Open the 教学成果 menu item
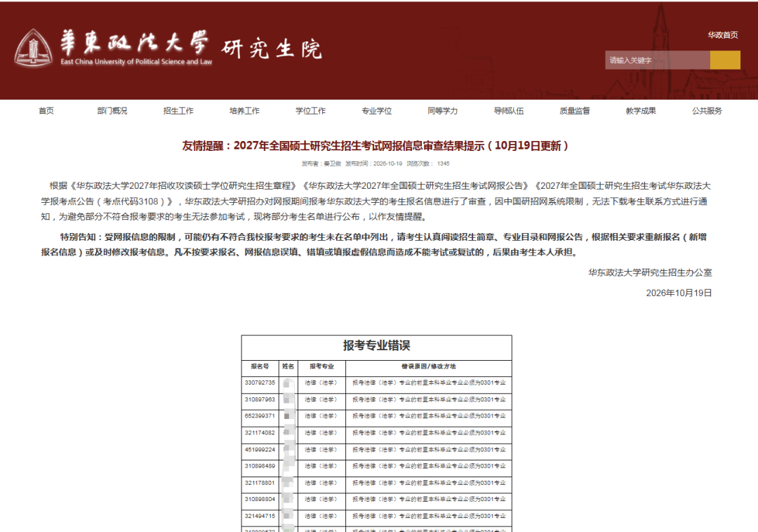This screenshot has width=758, height=532. pos(641,111)
